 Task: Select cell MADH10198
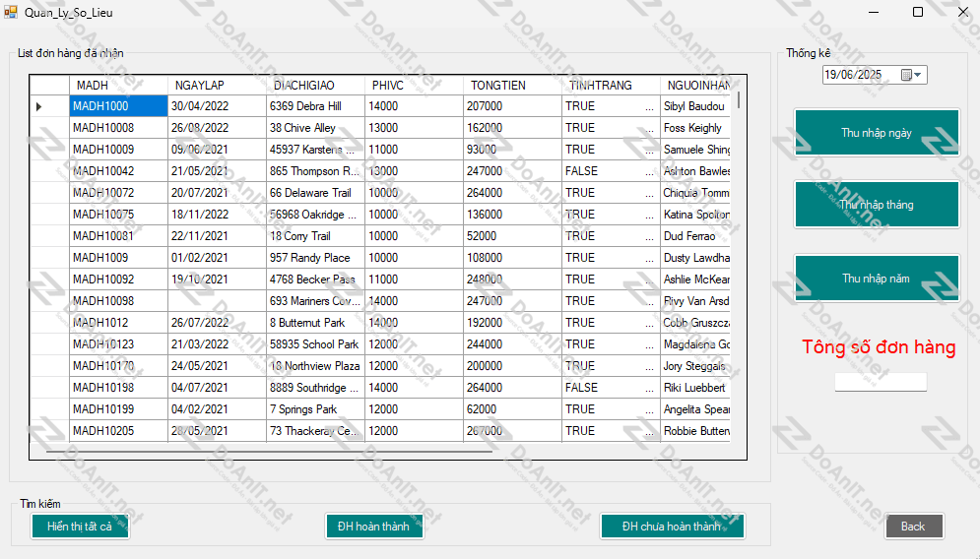118,388
